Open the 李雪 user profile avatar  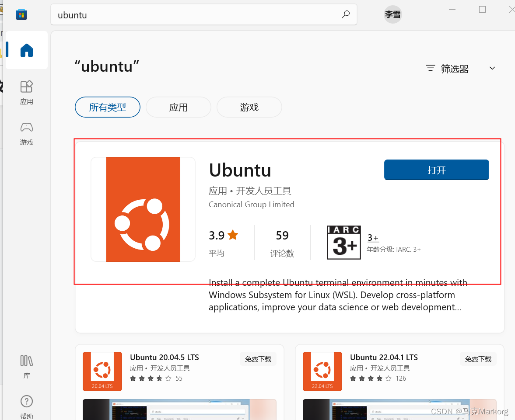tap(393, 14)
